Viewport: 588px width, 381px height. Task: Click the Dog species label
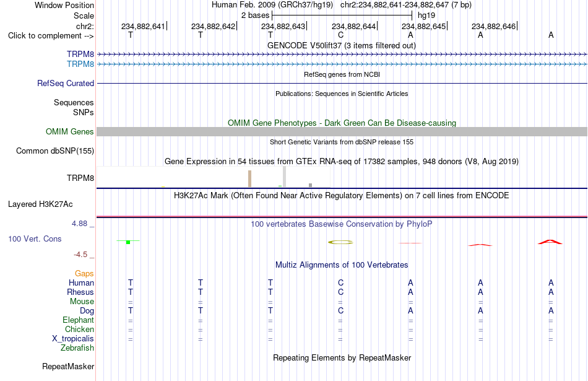click(87, 311)
